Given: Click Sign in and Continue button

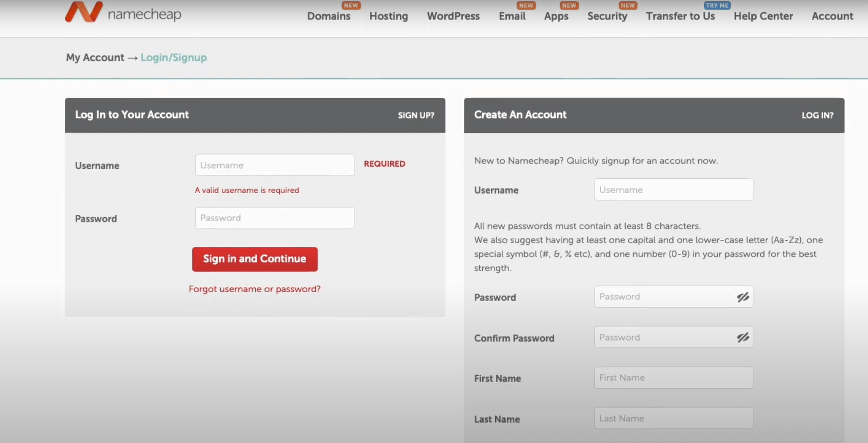Looking at the screenshot, I should (x=255, y=259).
